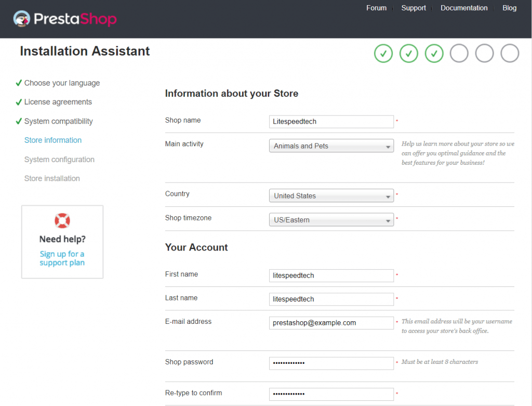Open the Forum link in header
The height and width of the screenshot is (406, 532).
[376, 8]
